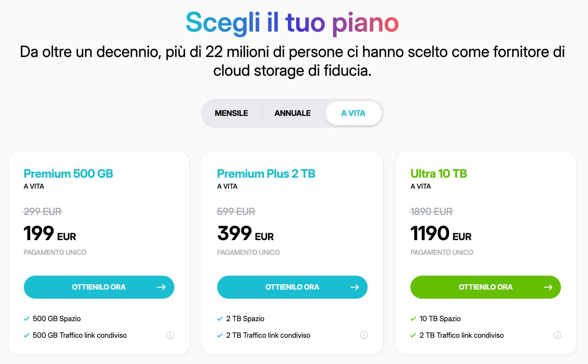Click OTTIENILO ORA for Ultra 10 TB
Screen dimensions: 588x364
pos(485,287)
